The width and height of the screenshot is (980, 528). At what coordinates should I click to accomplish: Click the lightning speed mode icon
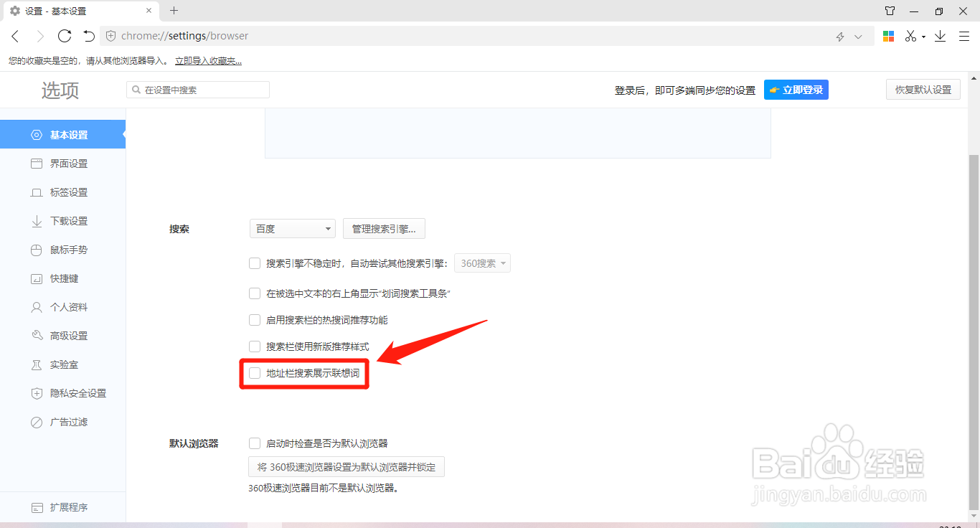point(840,37)
